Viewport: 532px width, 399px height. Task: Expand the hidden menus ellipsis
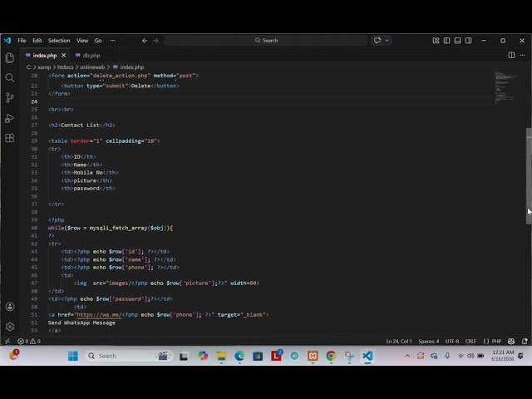(113, 41)
